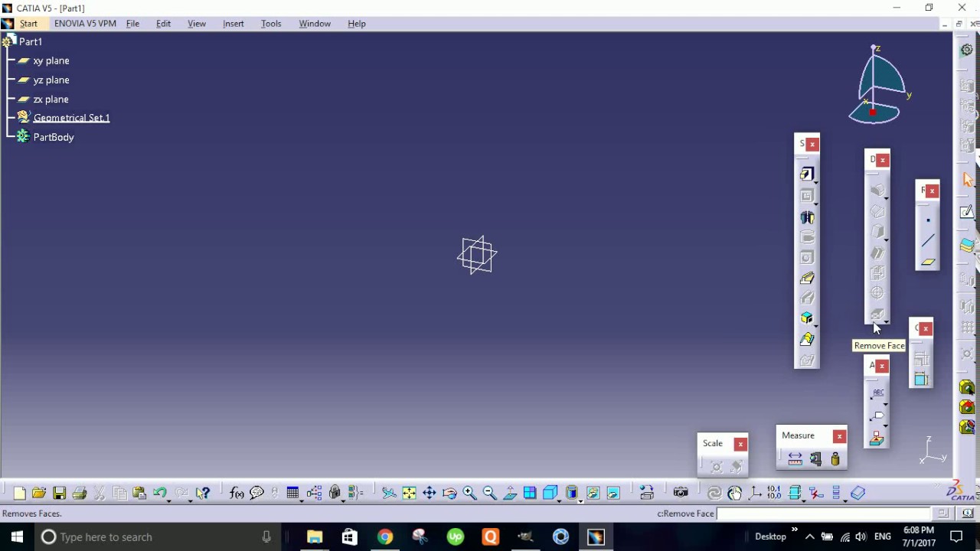Click the Print icon in the toolbar
Viewport: 980px width, 551px height.
click(79, 494)
